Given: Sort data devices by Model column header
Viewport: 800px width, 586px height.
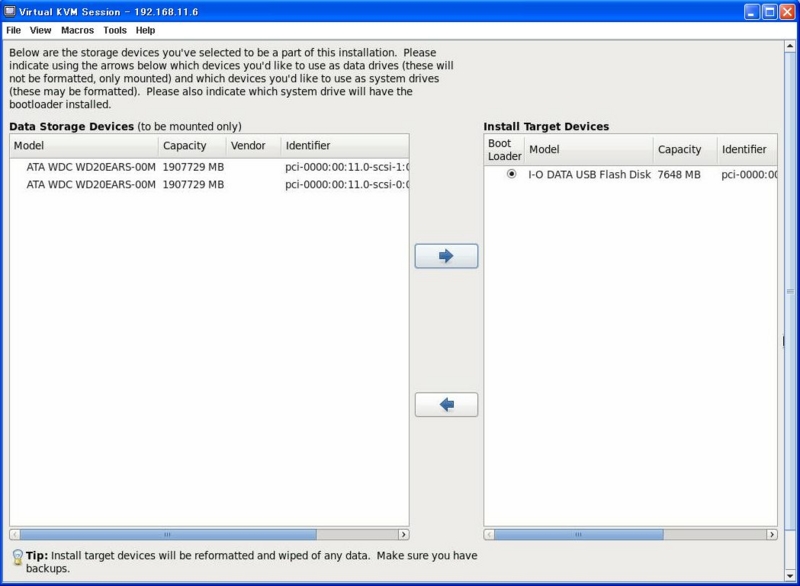Looking at the screenshot, I should 84,146.
